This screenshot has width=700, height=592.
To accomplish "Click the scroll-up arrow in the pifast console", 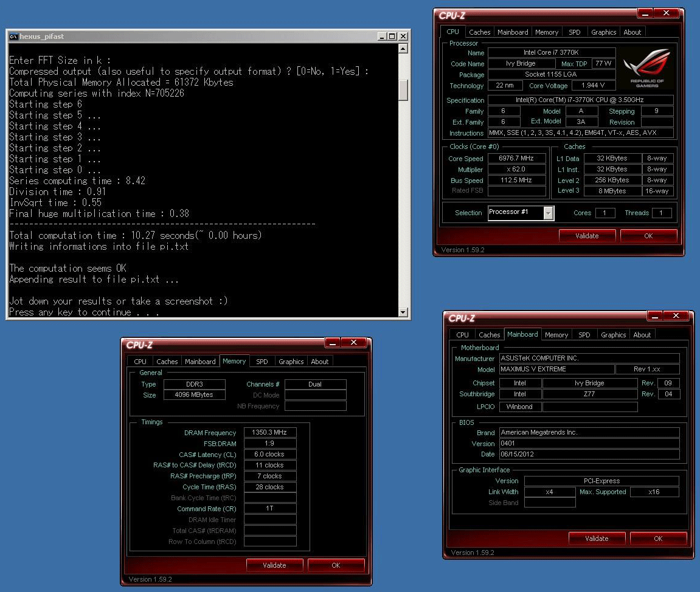I will 403,48.
